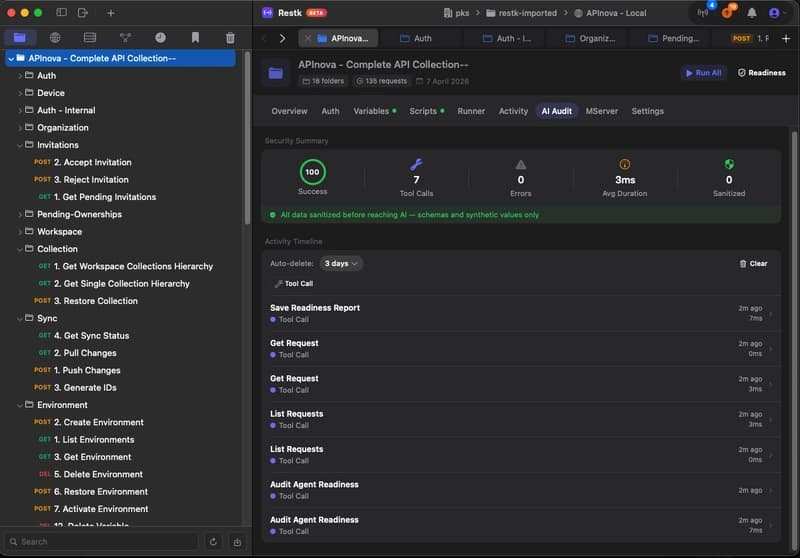Switch to the Scripts tab
800x558 pixels.
[x=427, y=111]
